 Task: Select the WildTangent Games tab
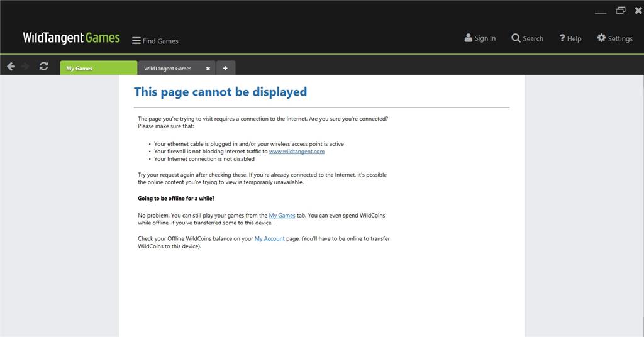168,68
